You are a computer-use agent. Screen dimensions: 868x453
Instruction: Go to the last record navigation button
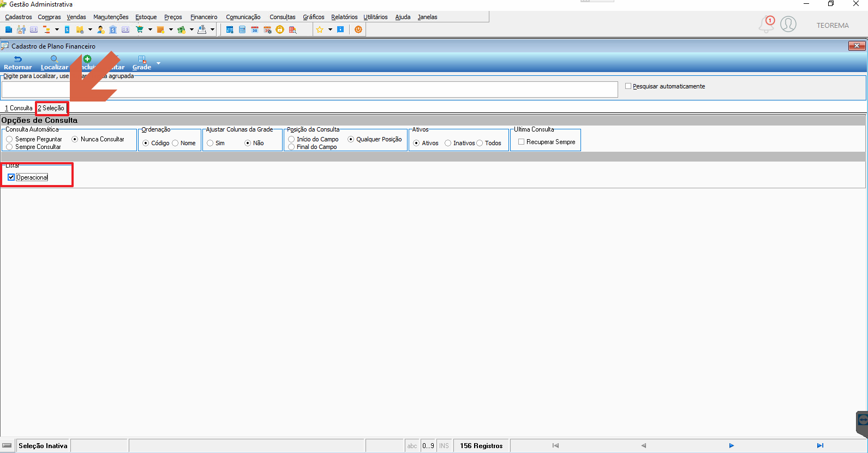[820, 446]
